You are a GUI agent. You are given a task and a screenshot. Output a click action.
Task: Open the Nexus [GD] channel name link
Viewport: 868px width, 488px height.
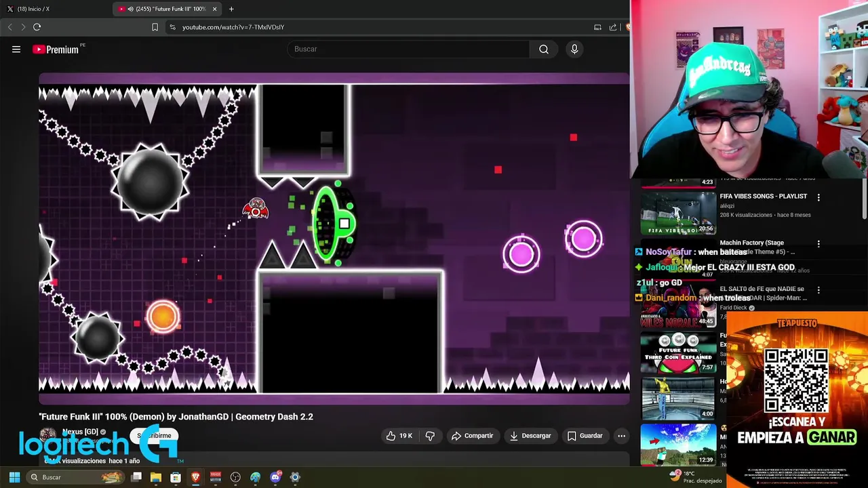click(x=80, y=432)
